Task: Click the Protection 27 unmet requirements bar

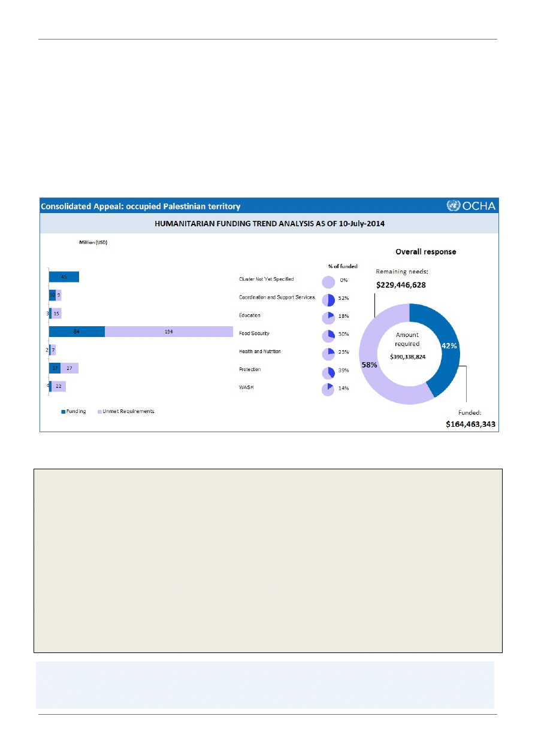Action: pyautogui.click(x=69, y=368)
